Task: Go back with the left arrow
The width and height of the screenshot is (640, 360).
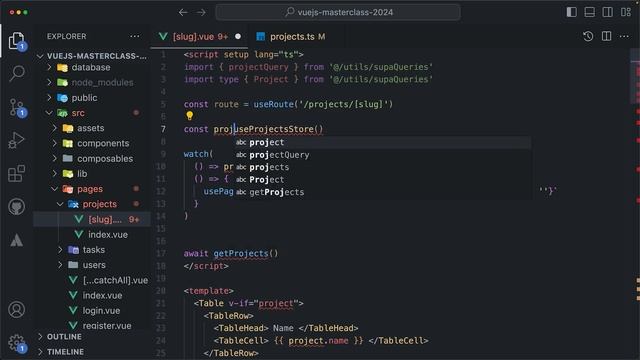Action: 183,12
